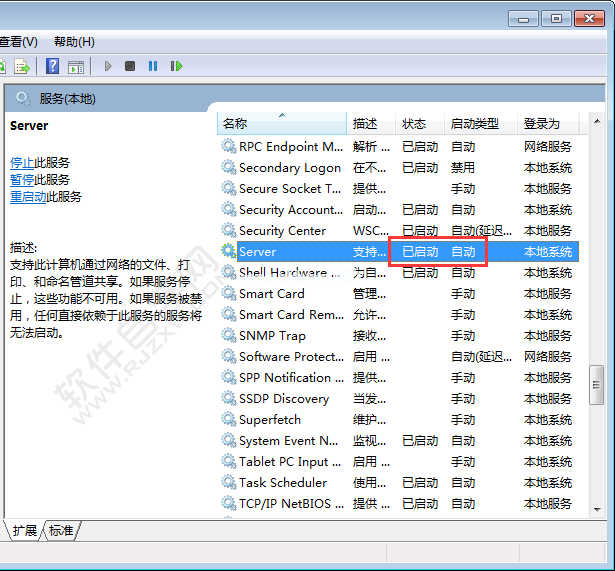Click the scrollbar up arrow
The height and width of the screenshot is (571, 615).
coord(597,121)
